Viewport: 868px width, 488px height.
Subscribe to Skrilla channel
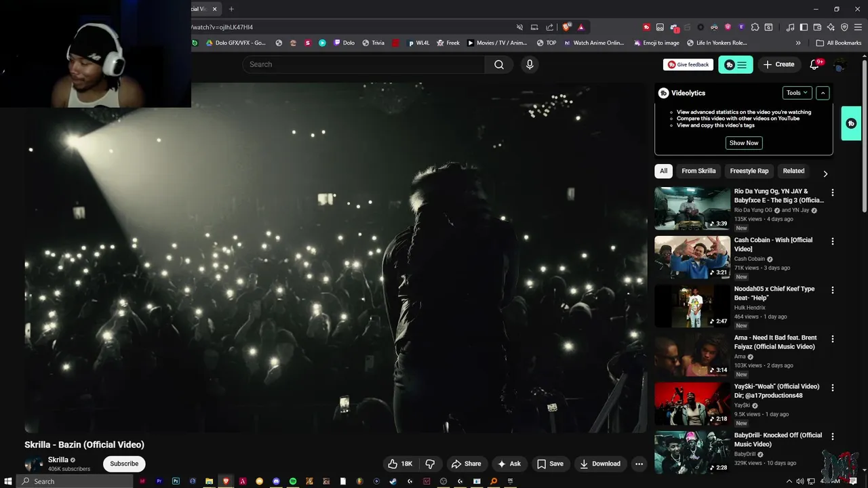pyautogui.click(x=124, y=464)
